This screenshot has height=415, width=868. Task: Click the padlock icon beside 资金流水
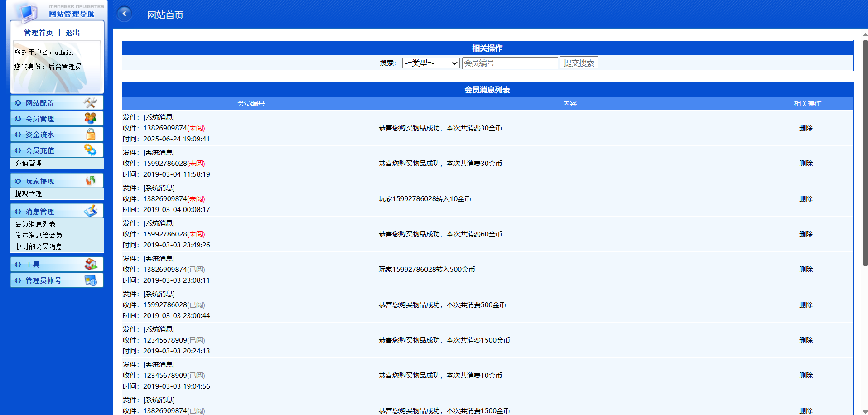[x=91, y=134]
